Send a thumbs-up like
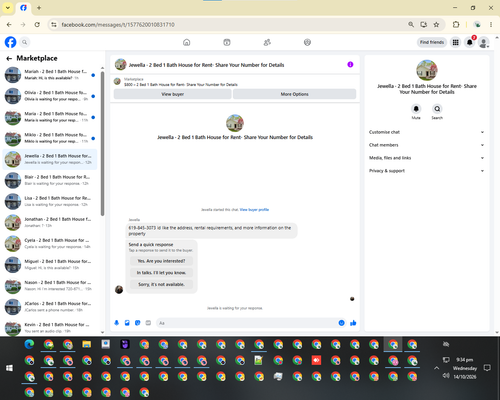Screen dimensions: 500x400 (x=353, y=323)
